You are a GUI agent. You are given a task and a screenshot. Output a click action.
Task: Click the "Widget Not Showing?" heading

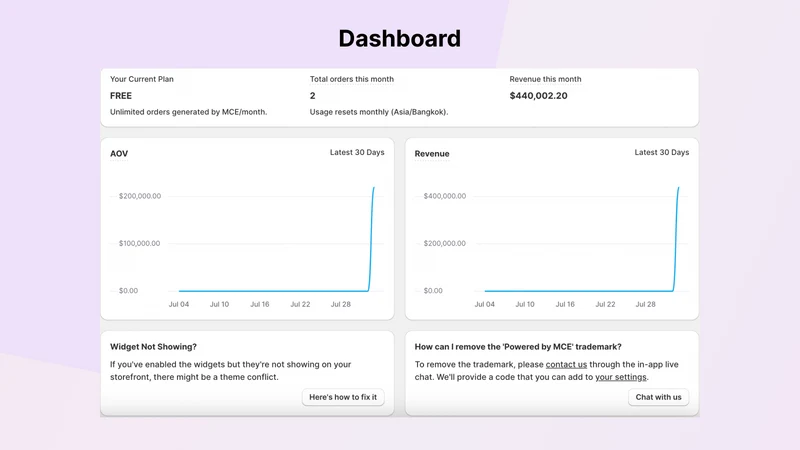153,346
